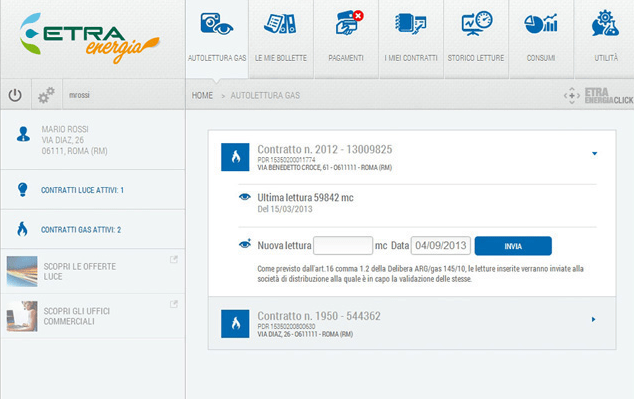
Task: Click flame icon of contract 1950 - 544362
Action: [235, 324]
